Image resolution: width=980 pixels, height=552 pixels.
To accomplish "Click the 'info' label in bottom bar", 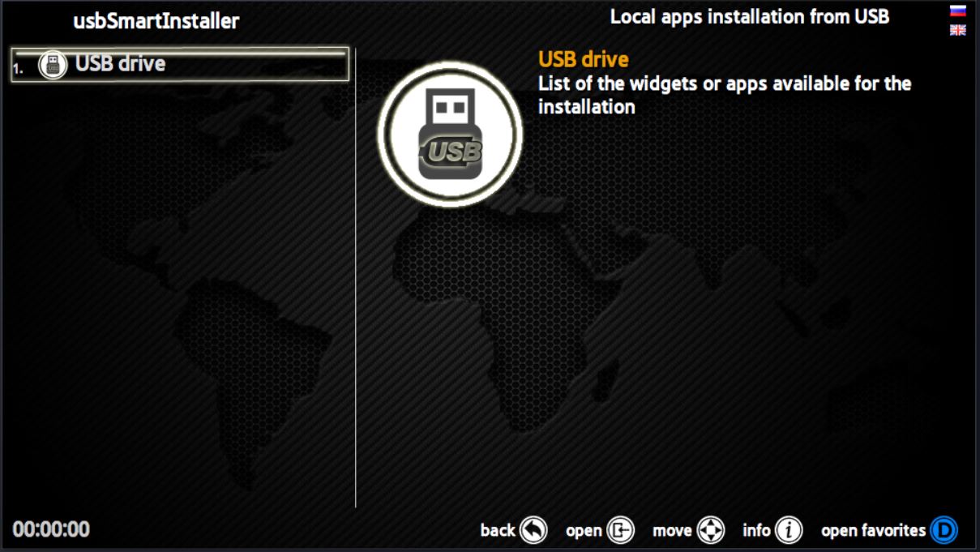I will tap(756, 530).
